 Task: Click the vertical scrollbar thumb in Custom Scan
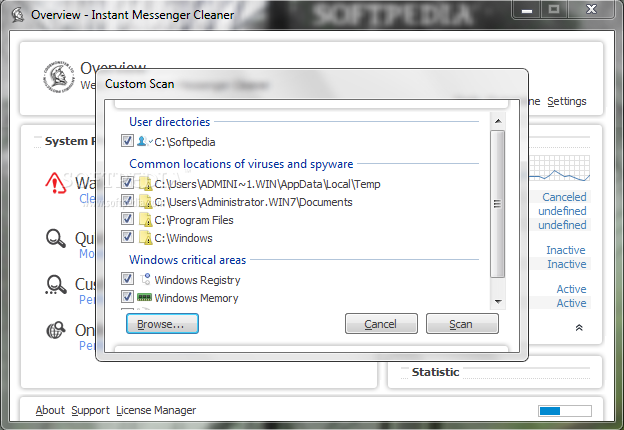497,204
